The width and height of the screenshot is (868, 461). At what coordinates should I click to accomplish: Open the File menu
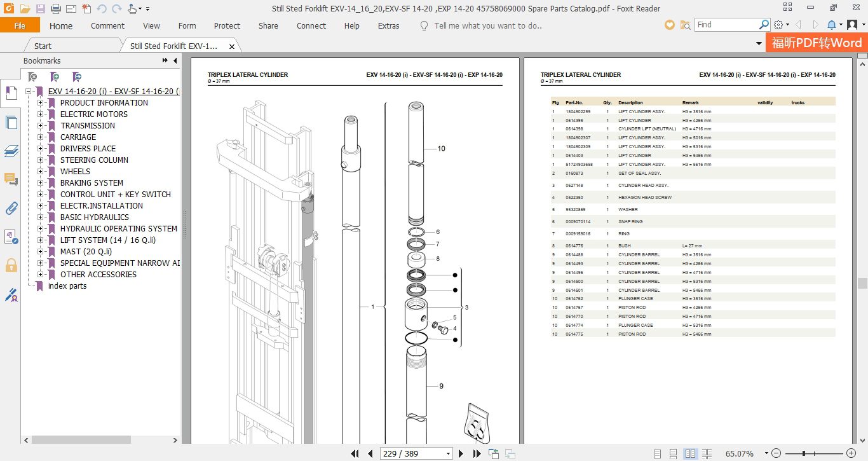(x=20, y=25)
